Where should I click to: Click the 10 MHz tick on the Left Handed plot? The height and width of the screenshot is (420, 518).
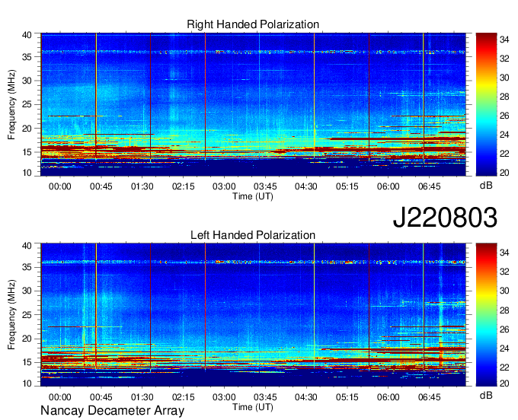click(x=27, y=383)
